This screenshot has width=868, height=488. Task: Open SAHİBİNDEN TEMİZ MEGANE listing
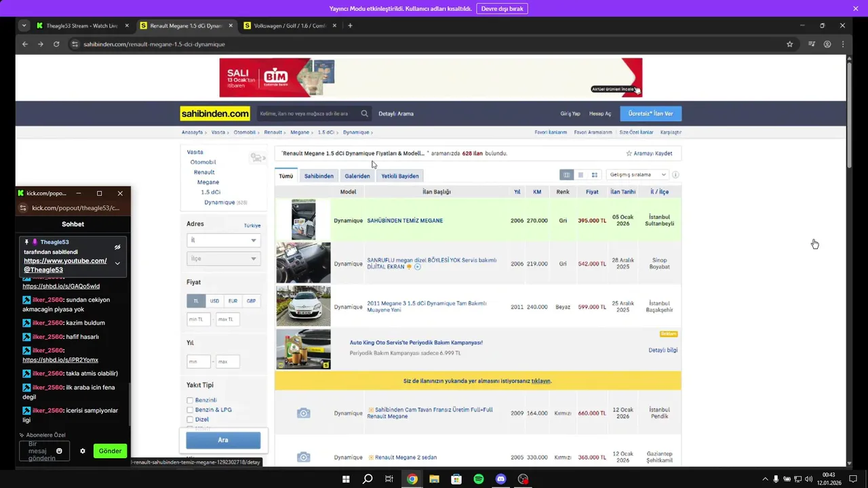click(405, 221)
